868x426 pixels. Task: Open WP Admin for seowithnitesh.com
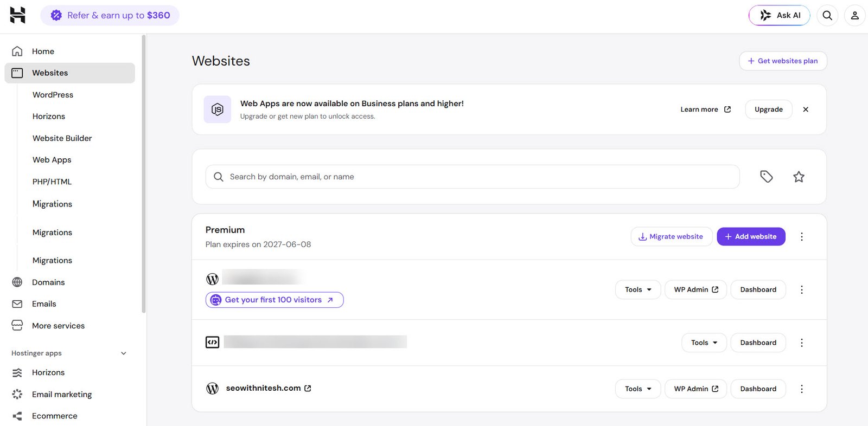(x=696, y=389)
